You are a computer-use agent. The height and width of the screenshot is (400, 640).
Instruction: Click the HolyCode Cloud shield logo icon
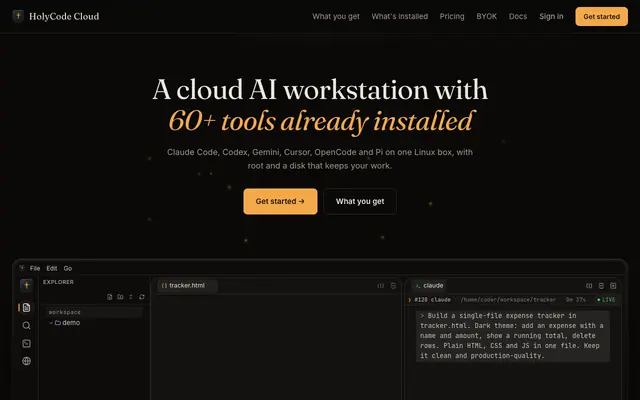pyautogui.click(x=18, y=16)
